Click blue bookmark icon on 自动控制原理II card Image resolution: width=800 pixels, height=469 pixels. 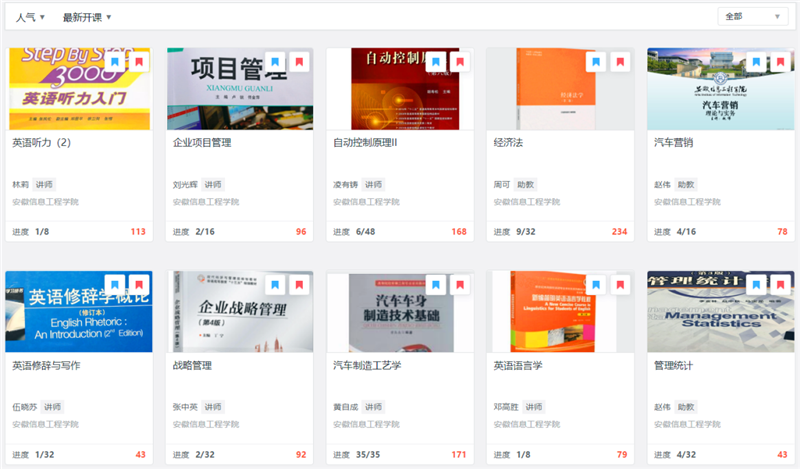pos(436,62)
